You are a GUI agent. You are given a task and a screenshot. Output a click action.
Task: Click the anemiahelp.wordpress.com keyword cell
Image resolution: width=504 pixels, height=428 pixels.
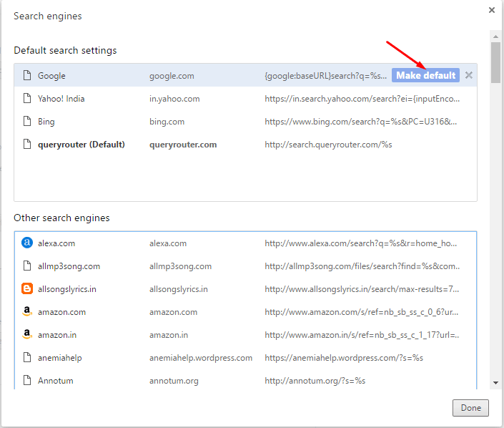[x=201, y=358]
